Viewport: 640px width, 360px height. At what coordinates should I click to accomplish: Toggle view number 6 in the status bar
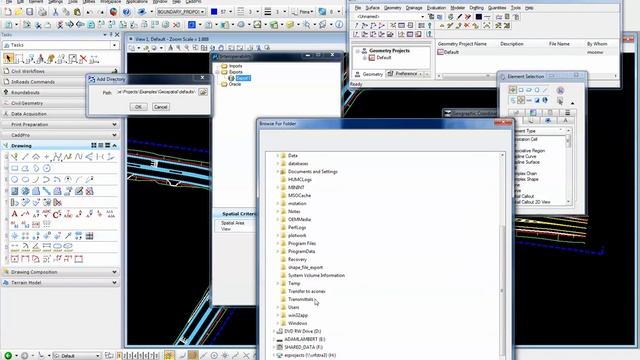(x=146, y=356)
